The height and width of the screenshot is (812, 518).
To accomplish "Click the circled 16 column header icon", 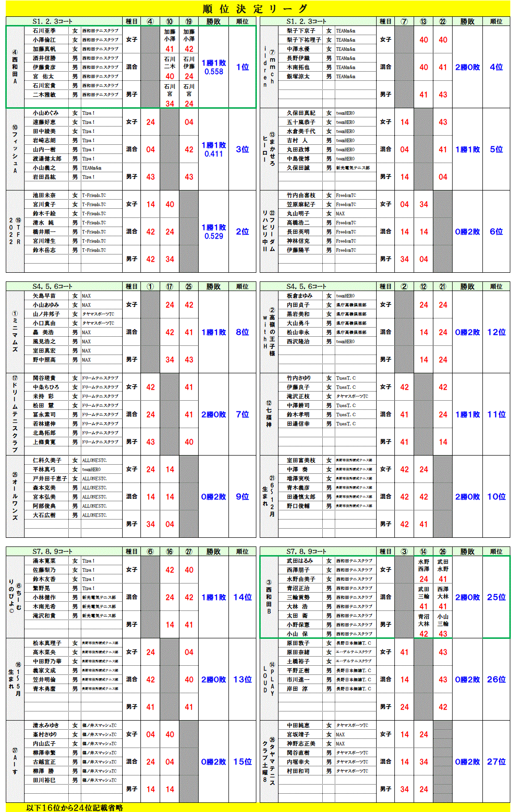I will tap(170, 552).
